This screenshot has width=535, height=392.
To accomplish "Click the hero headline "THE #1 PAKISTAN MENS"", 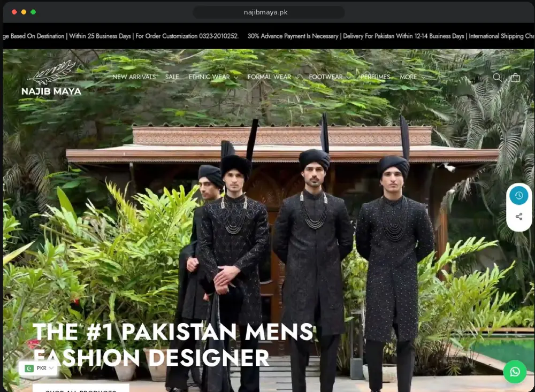I will (x=173, y=332).
